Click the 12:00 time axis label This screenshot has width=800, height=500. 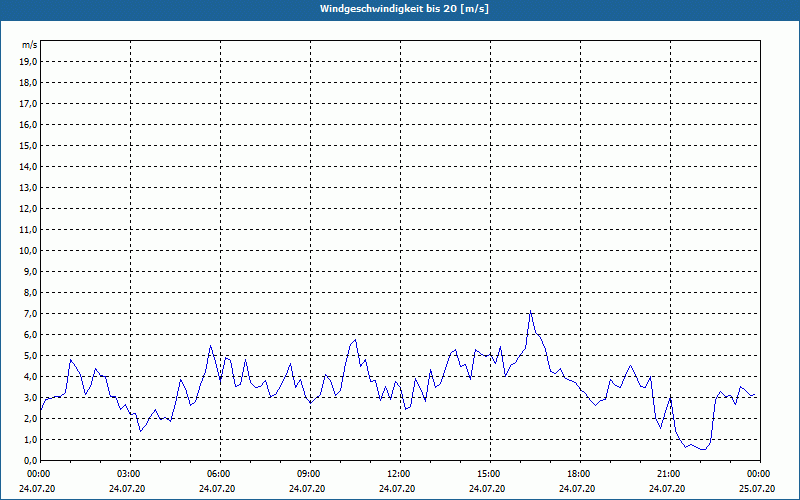coord(398,474)
